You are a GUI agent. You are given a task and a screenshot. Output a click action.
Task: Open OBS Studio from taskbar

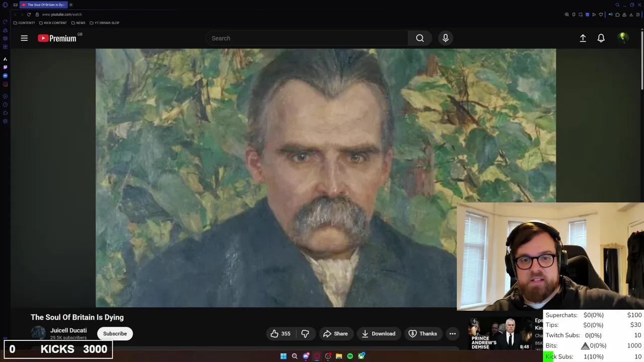point(328,356)
